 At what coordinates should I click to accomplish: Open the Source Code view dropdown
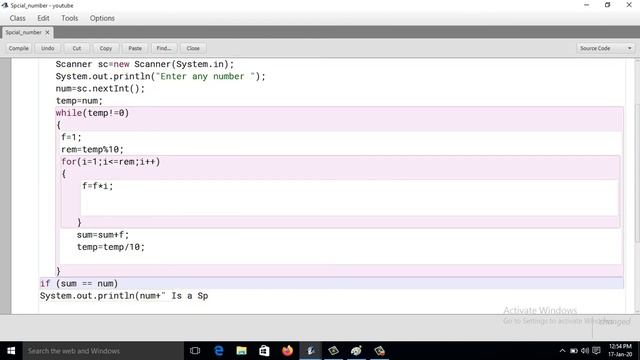tap(606, 48)
